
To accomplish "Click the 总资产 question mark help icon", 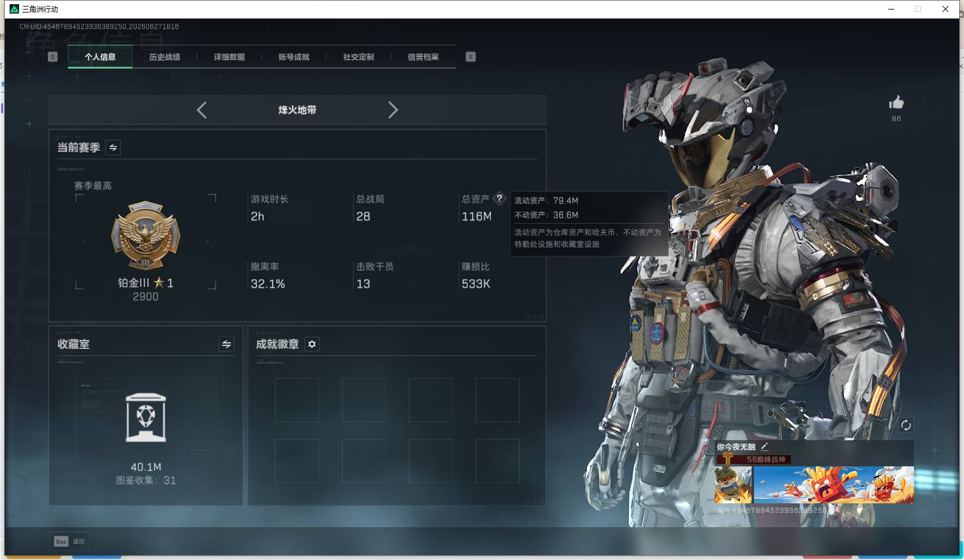I will click(x=499, y=199).
